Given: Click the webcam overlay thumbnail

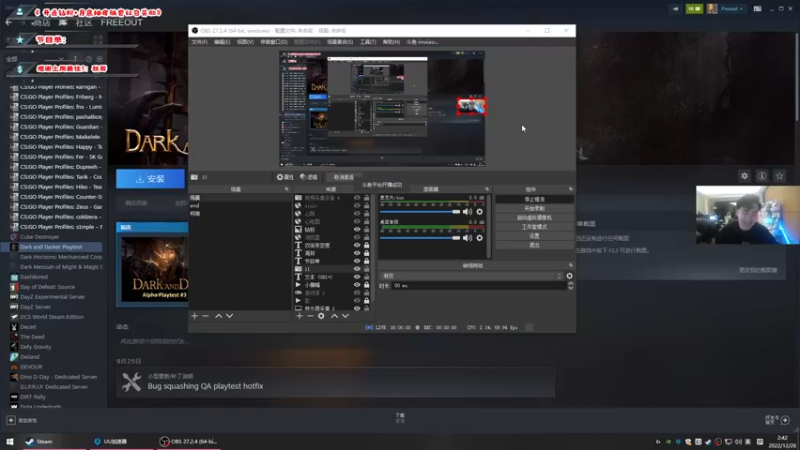Looking at the screenshot, I should coord(747,215).
